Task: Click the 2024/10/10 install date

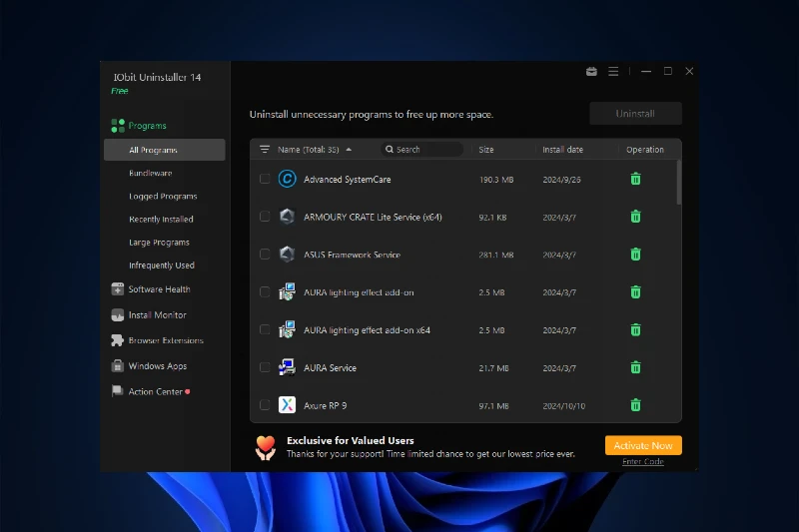Action: pyautogui.click(x=564, y=406)
